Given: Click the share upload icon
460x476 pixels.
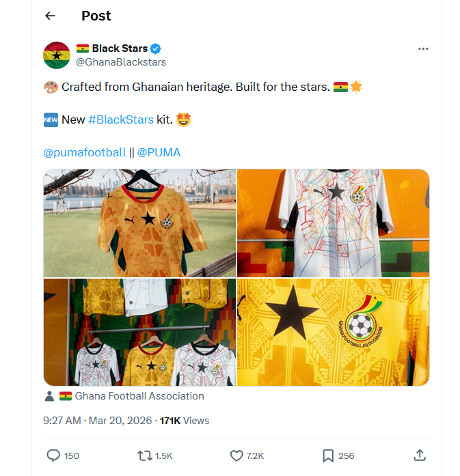Looking at the screenshot, I should click(420, 456).
